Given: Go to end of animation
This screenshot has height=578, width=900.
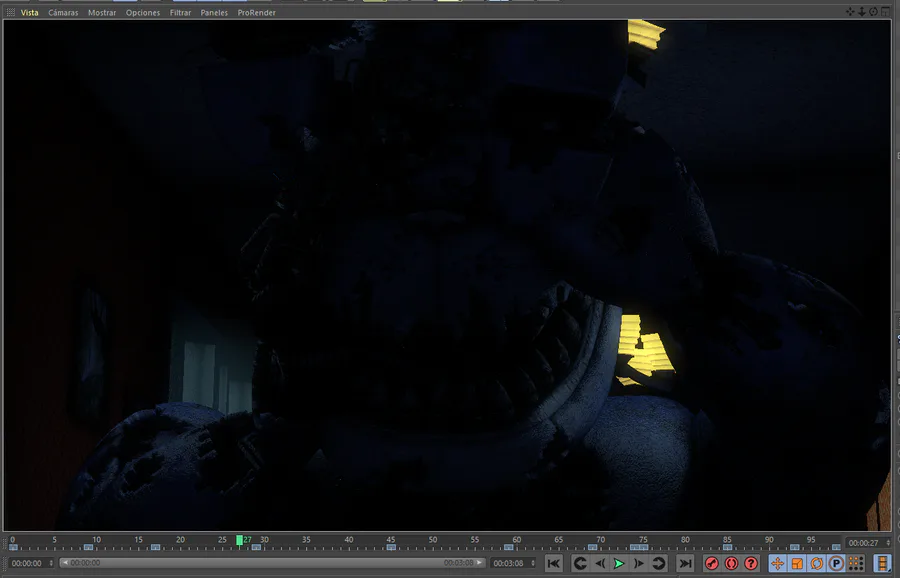Looking at the screenshot, I should 685,564.
